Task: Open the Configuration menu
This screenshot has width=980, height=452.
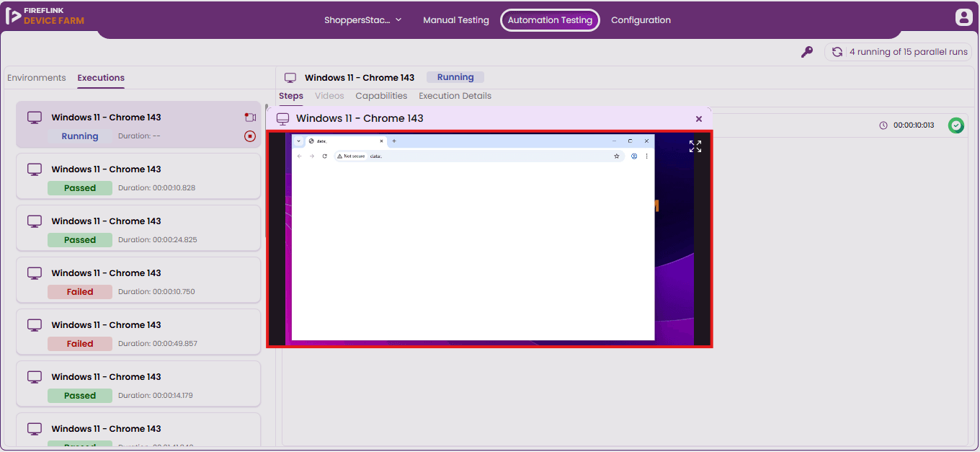Action: tap(641, 20)
